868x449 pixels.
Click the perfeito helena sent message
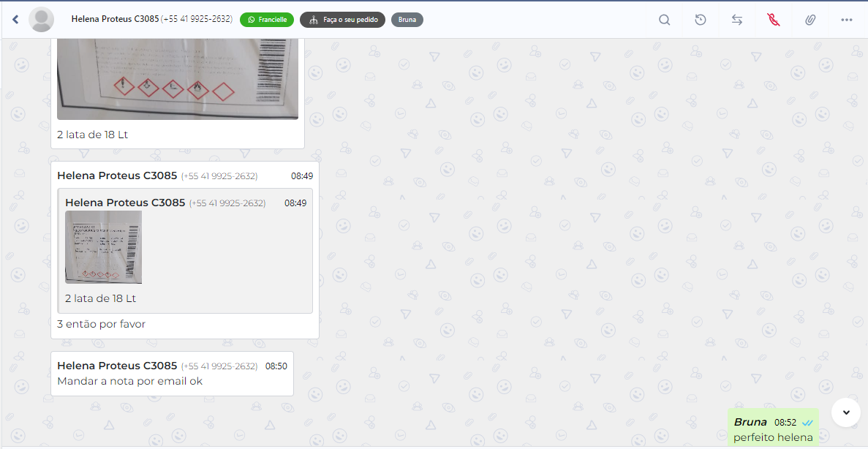(x=773, y=437)
